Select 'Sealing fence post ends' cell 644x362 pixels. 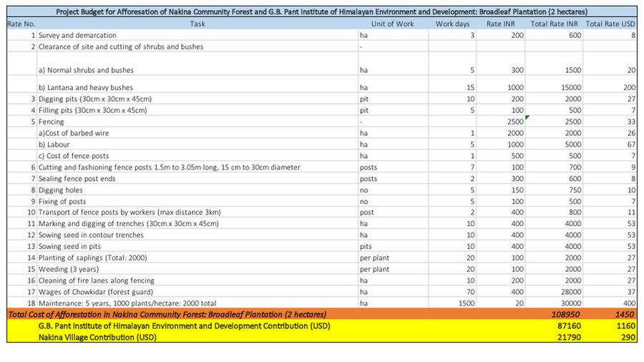click(x=197, y=179)
